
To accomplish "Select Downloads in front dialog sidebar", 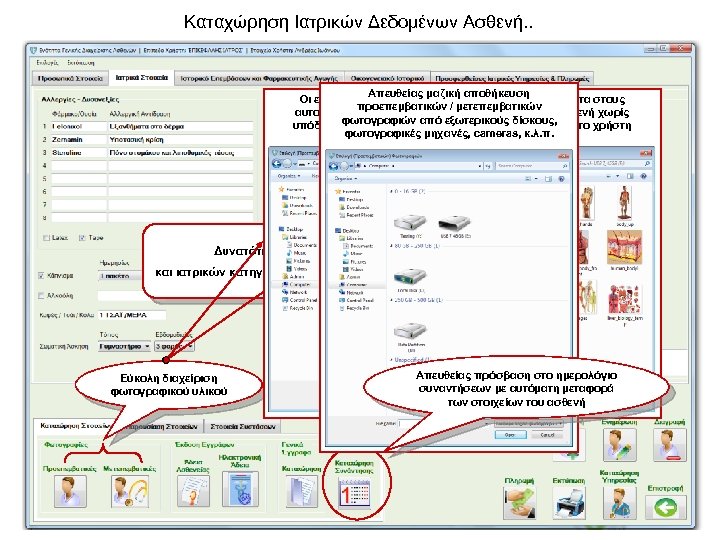I will [354, 208].
